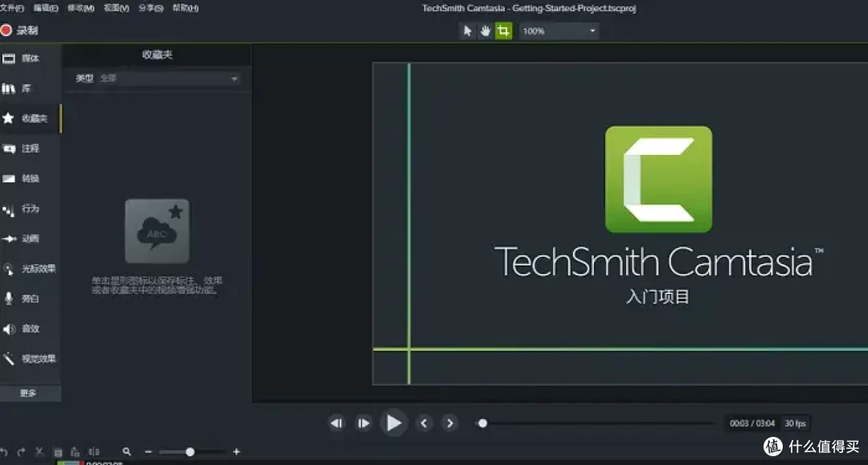Click the scissors cut timeline icon
This screenshot has height=465, width=868.
pyautogui.click(x=39, y=451)
